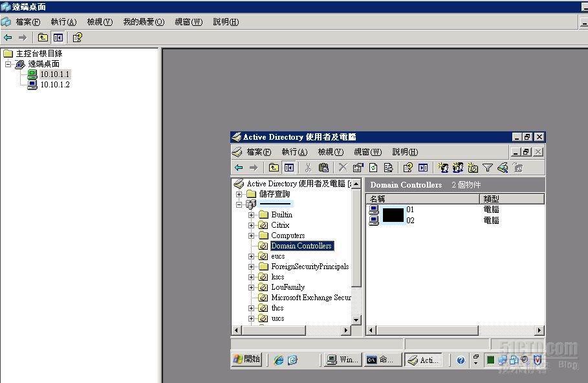
Task: Select the kscs organizational unit
Action: (278, 277)
